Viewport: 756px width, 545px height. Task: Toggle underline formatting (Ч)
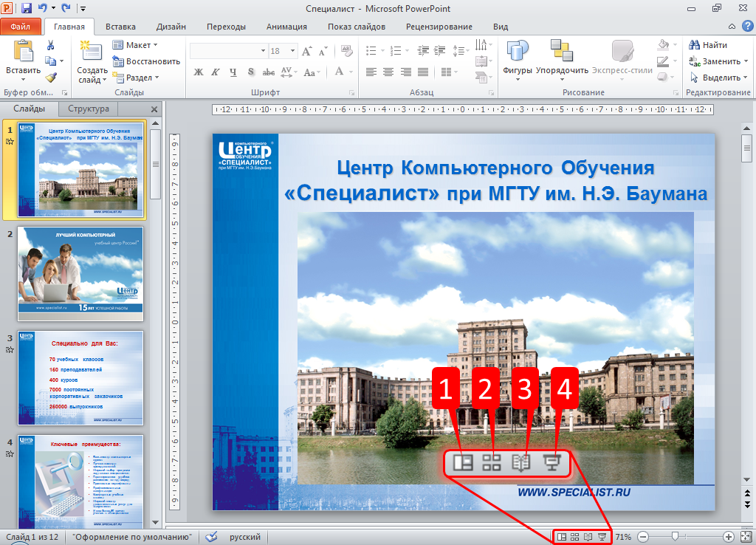click(x=233, y=72)
